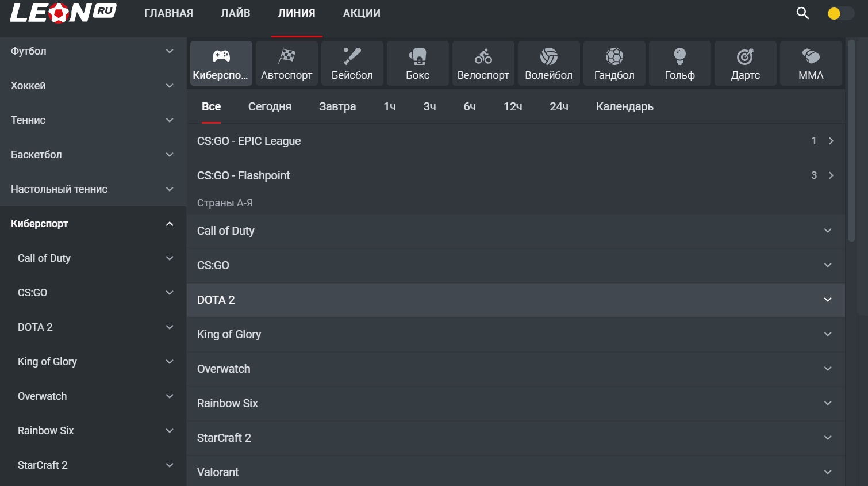Choose the Бейсбол bat icon
The image size is (868, 486).
pyautogui.click(x=352, y=56)
